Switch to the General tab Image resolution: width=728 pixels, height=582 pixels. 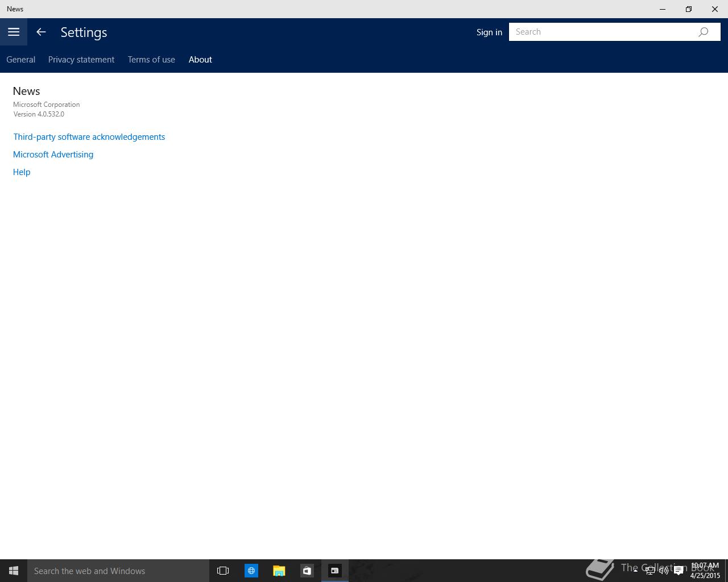click(x=21, y=60)
